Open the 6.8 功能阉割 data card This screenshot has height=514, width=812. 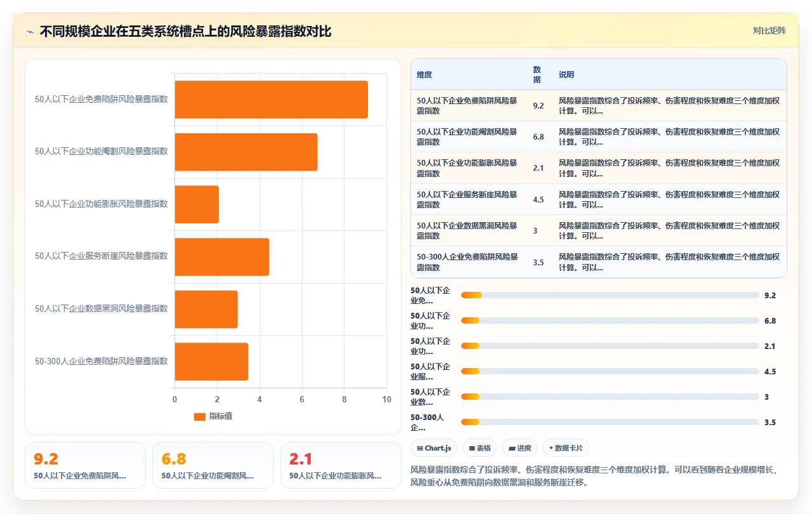pyautogui.click(x=213, y=465)
